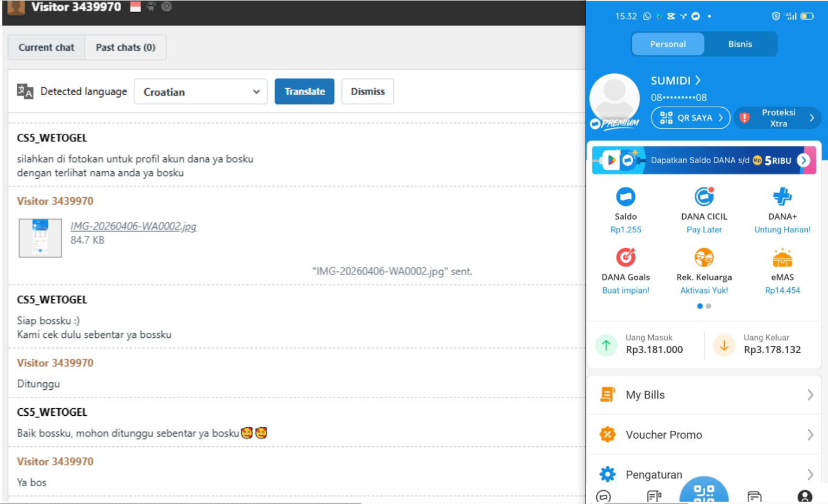Viewport: 828px width, 504px height.
Task: Tap the second page indicator dot
Action: [709, 306]
